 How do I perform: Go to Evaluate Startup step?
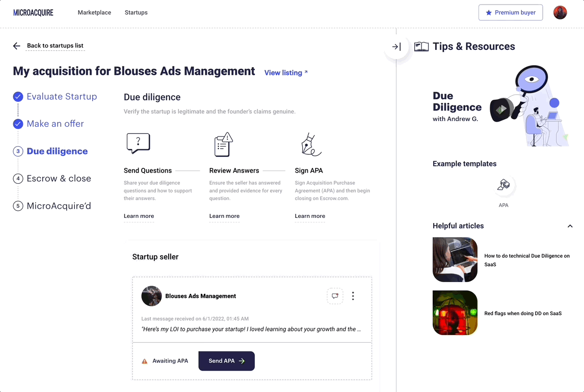pos(62,97)
